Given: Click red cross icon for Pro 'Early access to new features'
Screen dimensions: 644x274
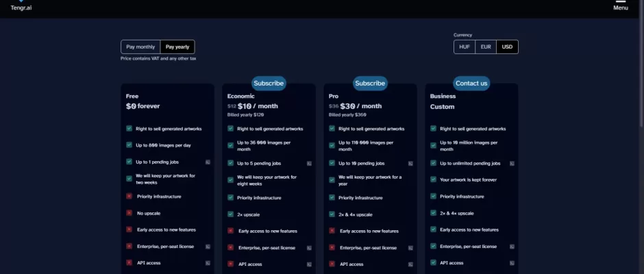Looking at the screenshot, I should pyautogui.click(x=332, y=230).
